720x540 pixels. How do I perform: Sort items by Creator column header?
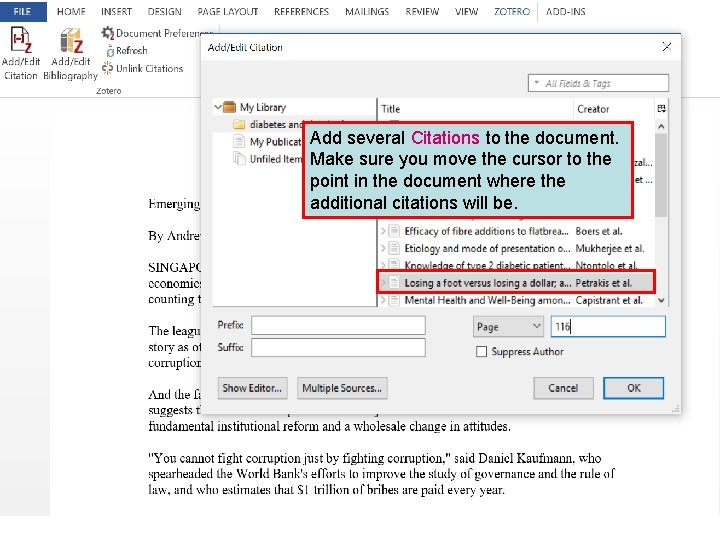point(614,109)
